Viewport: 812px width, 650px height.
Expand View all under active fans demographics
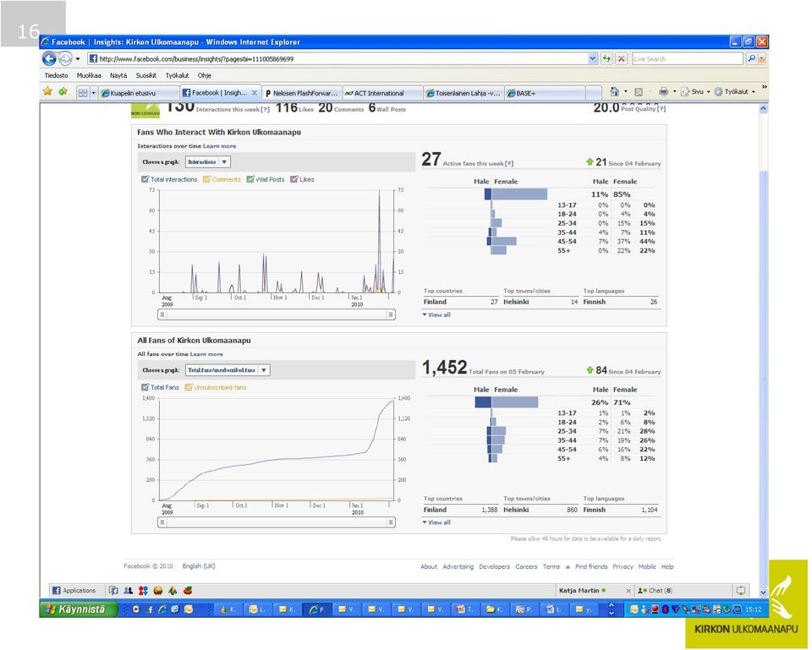[x=436, y=314]
